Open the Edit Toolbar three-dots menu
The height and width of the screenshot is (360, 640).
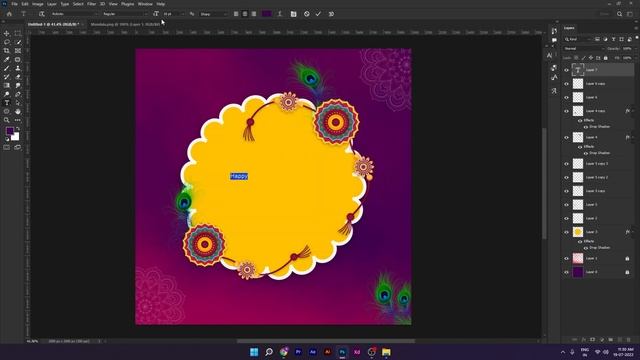[x=18, y=120]
